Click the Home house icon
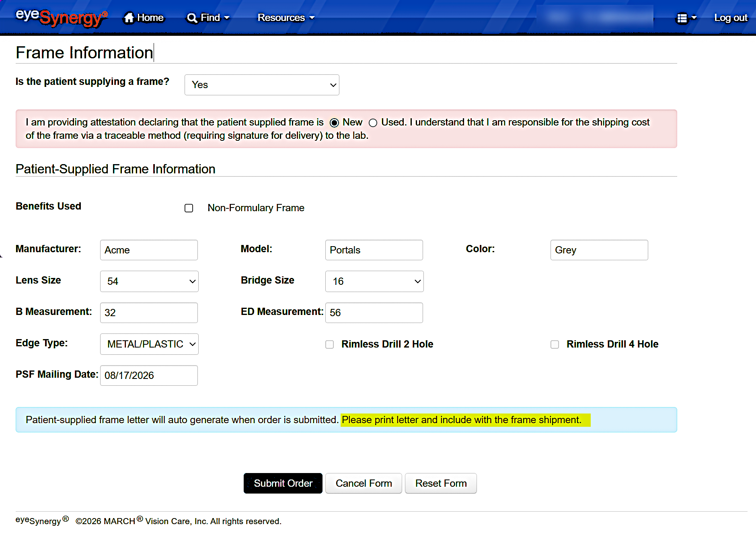This screenshot has width=756, height=539. 129,18
